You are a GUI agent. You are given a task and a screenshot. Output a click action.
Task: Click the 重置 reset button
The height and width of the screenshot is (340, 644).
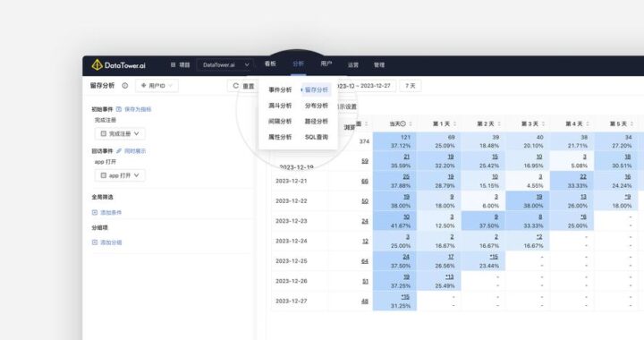click(243, 86)
